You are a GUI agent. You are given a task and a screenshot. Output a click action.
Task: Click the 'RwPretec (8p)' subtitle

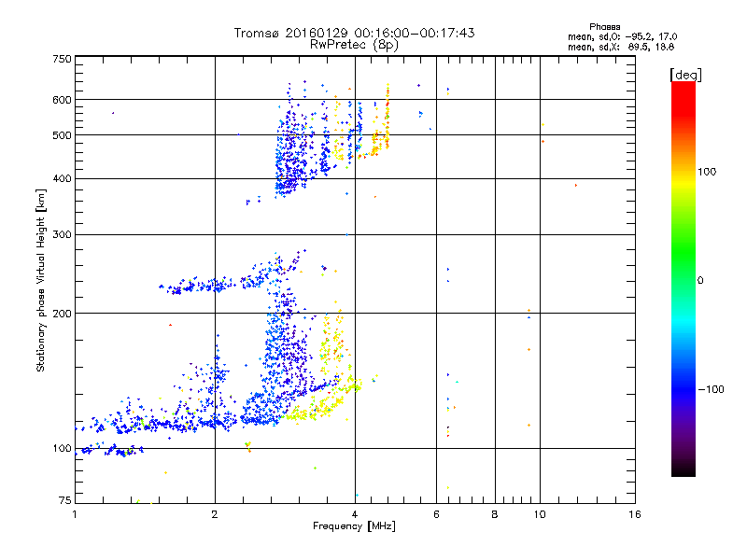[354, 45]
